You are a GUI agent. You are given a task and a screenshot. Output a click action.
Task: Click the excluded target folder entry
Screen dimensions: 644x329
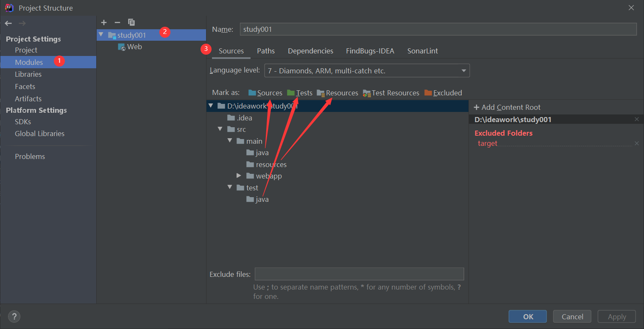(488, 143)
